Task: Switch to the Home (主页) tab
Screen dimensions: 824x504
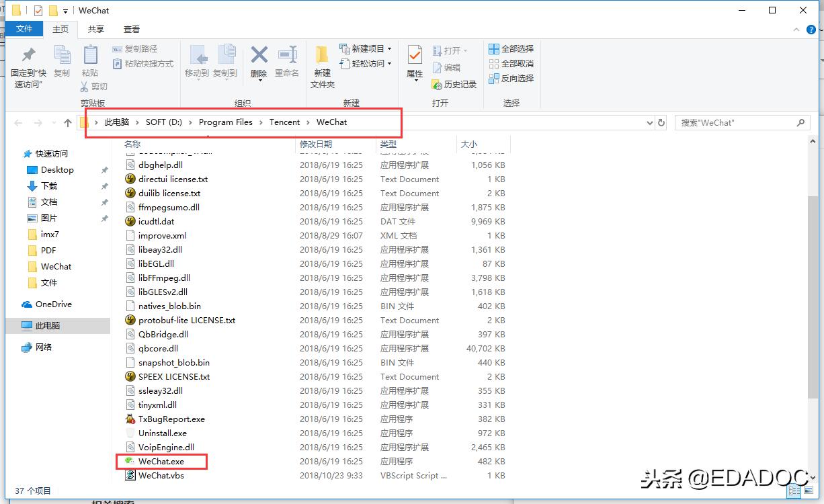Action: (60, 29)
